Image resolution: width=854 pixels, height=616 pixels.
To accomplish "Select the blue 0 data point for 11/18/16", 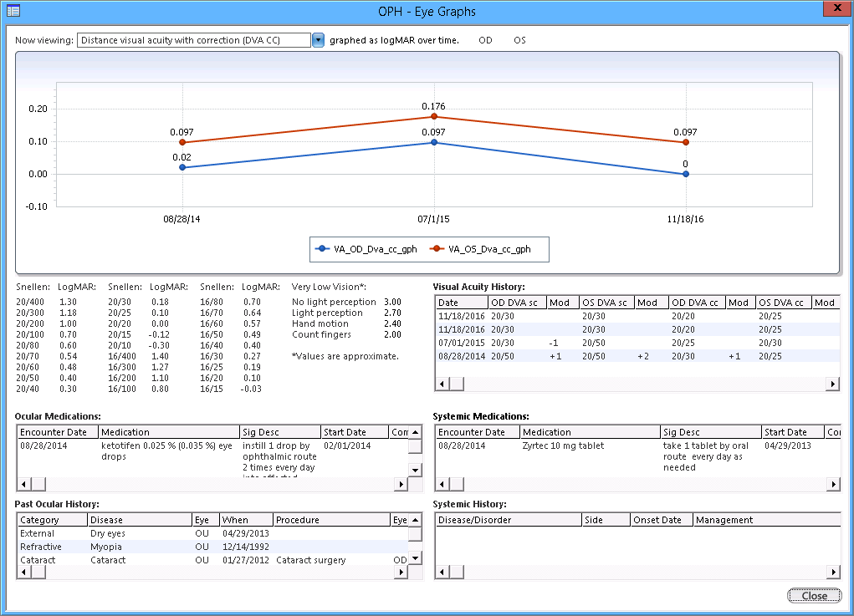I will point(686,174).
